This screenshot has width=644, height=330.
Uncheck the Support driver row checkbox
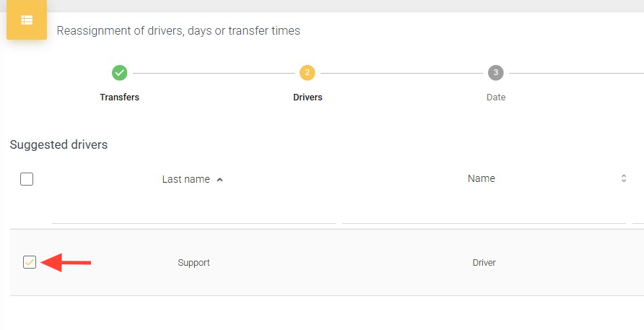(x=30, y=262)
